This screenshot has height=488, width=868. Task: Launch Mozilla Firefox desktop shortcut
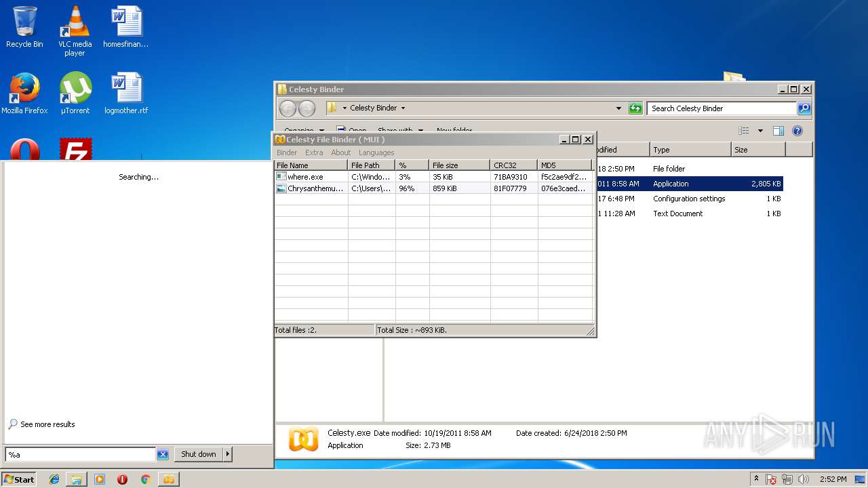tap(24, 94)
